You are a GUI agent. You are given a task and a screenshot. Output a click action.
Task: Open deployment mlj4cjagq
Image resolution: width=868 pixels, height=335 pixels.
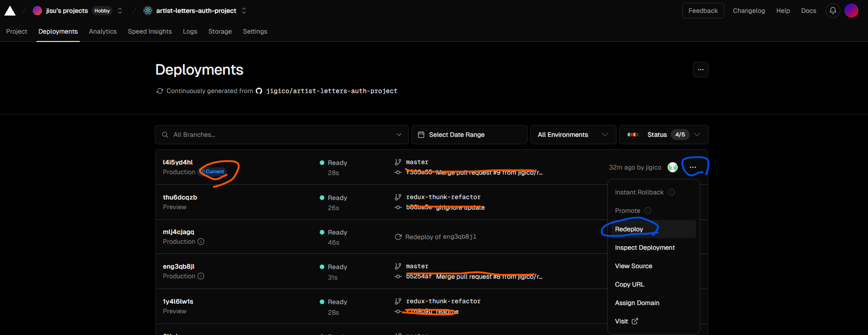178,232
